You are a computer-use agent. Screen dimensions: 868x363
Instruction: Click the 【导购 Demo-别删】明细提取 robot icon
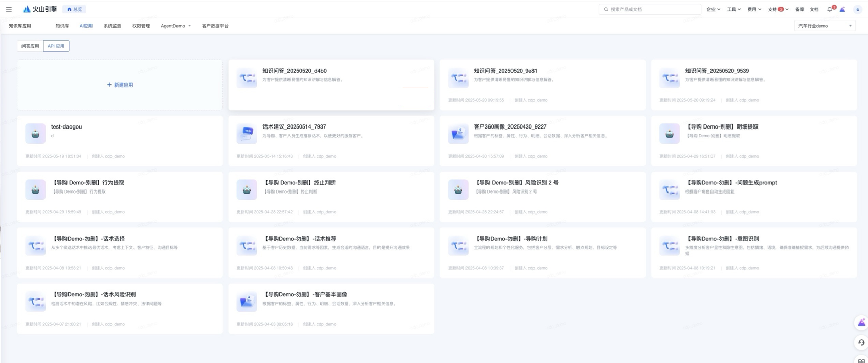[669, 134]
